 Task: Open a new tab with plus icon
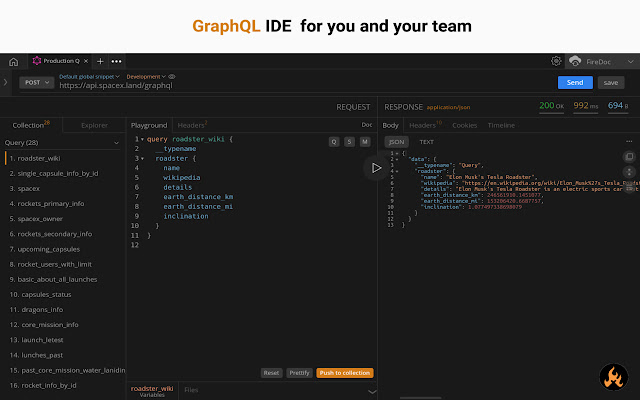100,61
